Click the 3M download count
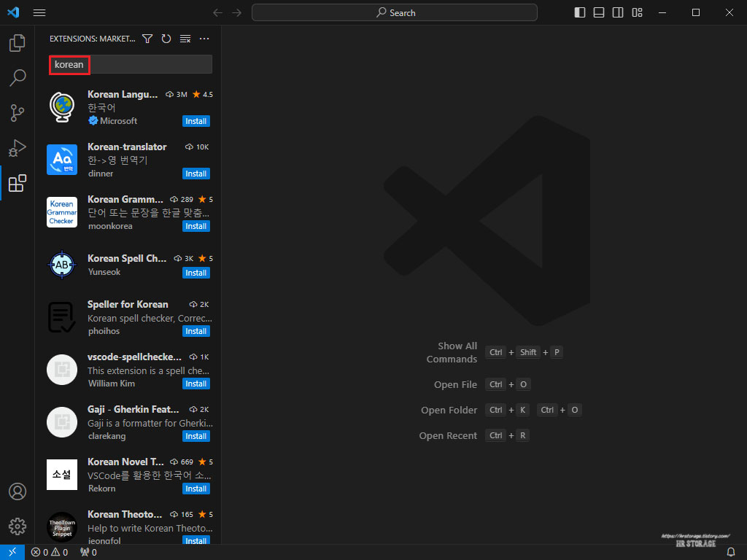747x560 pixels. pyautogui.click(x=177, y=94)
